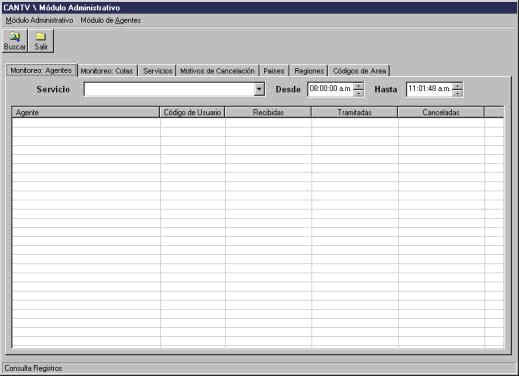
Task: Click the Salir toolbar button
Action: pyautogui.click(x=41, y=41)
